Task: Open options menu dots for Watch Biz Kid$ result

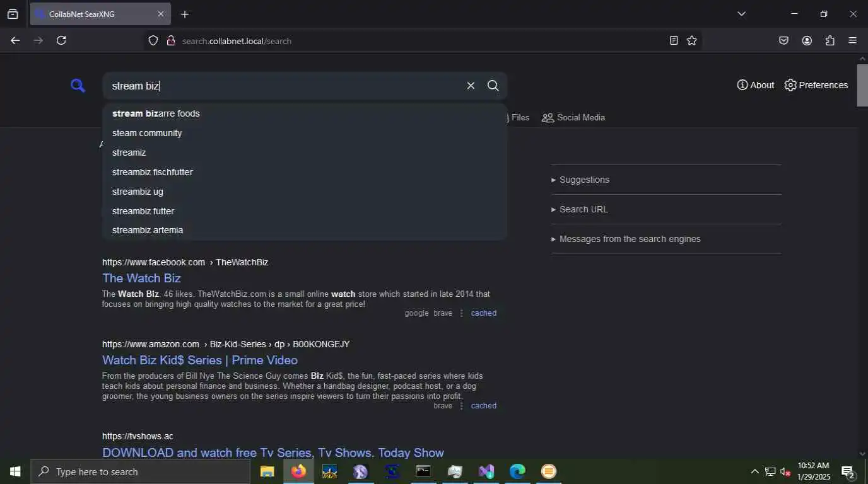Action: 461,406
